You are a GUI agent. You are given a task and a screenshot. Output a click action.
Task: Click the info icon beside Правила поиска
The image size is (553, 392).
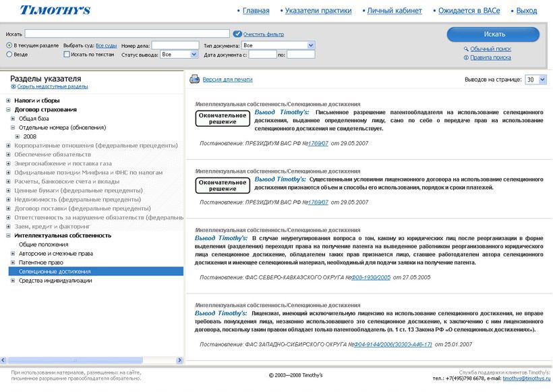click(x=466, y=57)
